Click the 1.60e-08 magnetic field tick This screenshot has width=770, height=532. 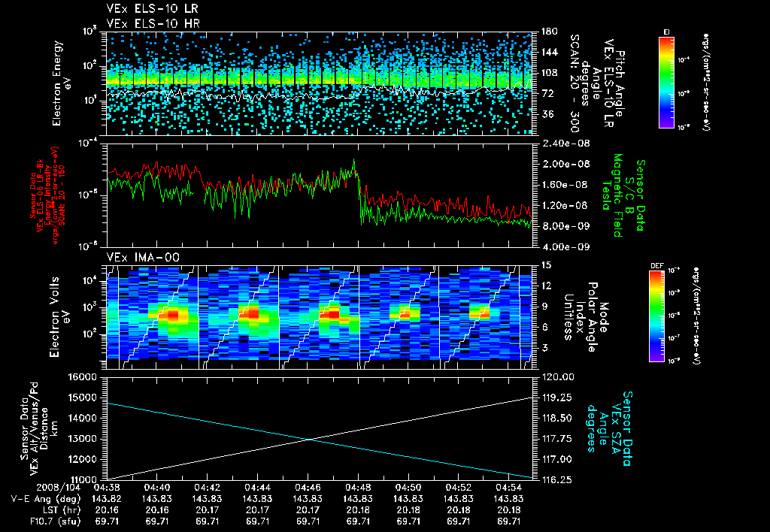point(565,185)
